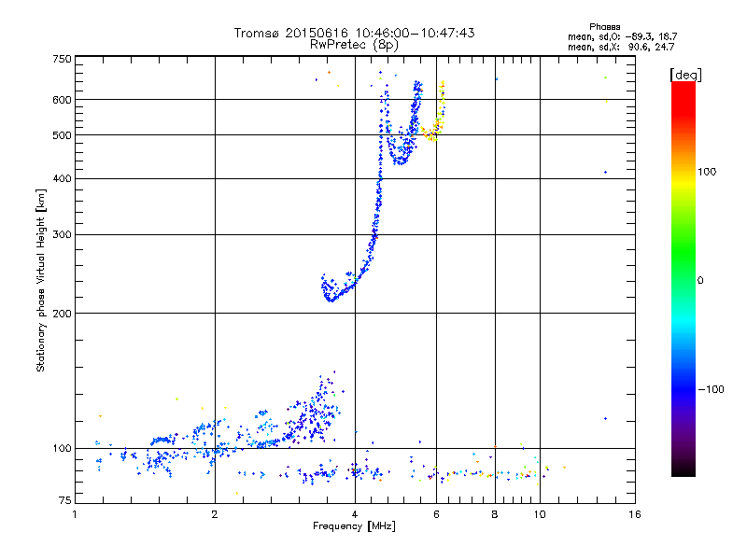The image size is (747, 560).
Task: Click the colorbar tick label '0'
Action: tap(700, 281)
